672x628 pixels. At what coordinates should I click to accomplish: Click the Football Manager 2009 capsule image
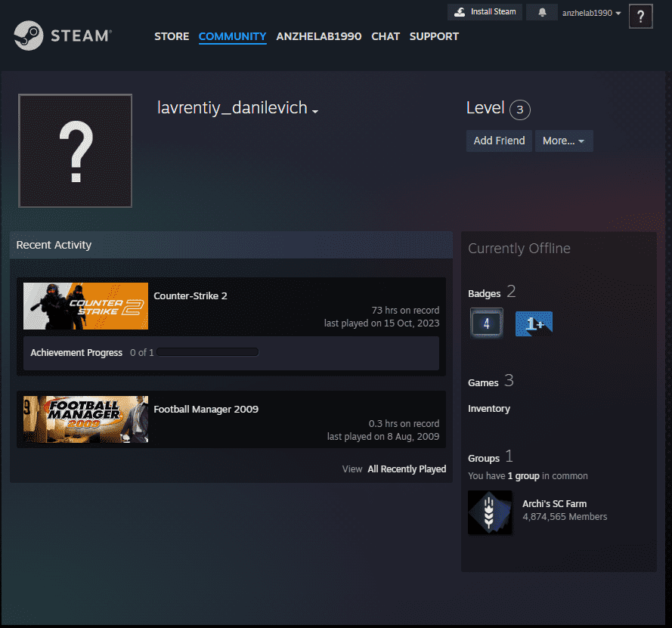[85, 419]
